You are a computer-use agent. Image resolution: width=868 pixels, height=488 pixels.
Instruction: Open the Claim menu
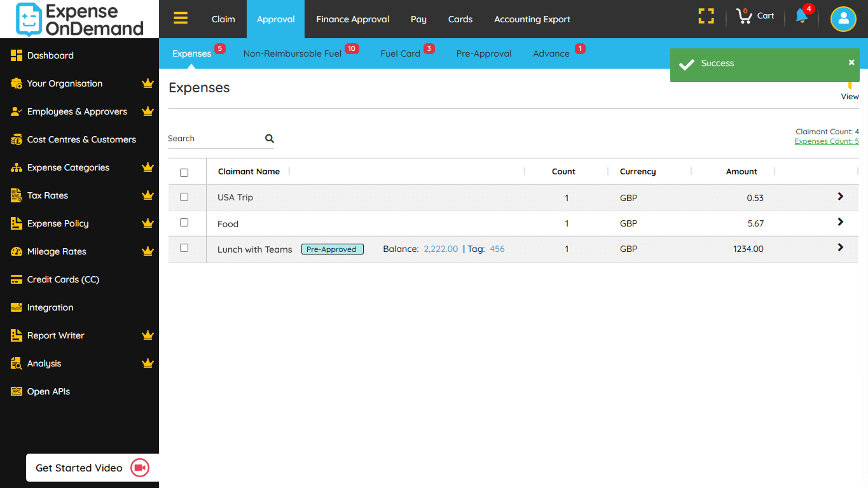pyautogui.click(x=223, y=19)
